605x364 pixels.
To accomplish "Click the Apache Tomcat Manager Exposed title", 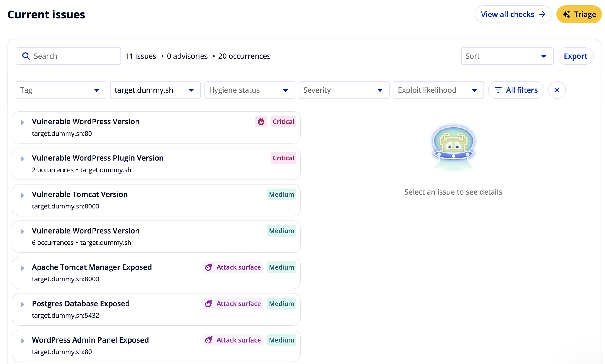I will pos(92,267).
